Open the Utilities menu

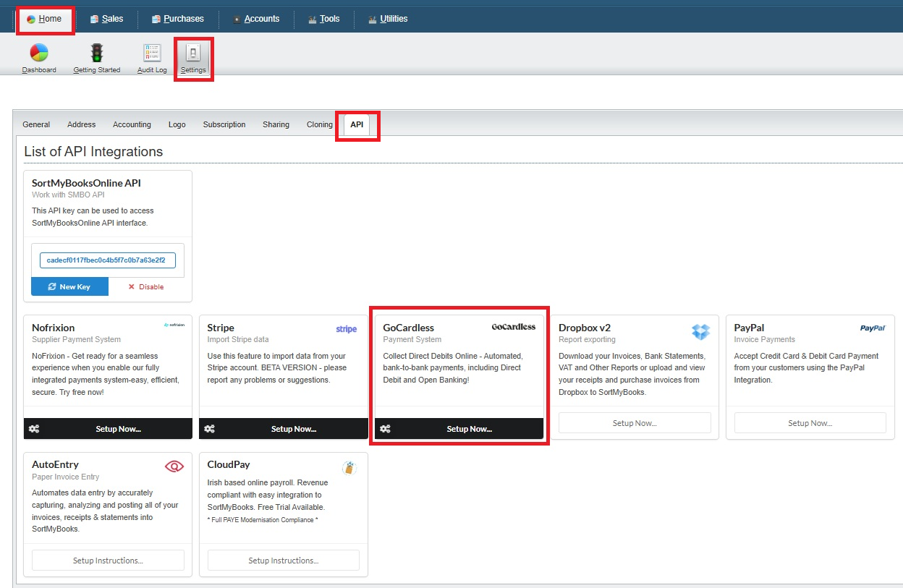click(388, 19)
